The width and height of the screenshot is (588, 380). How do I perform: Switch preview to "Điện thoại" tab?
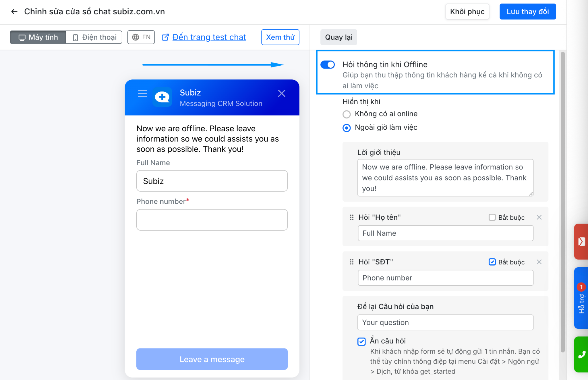(x=94, y=37)
